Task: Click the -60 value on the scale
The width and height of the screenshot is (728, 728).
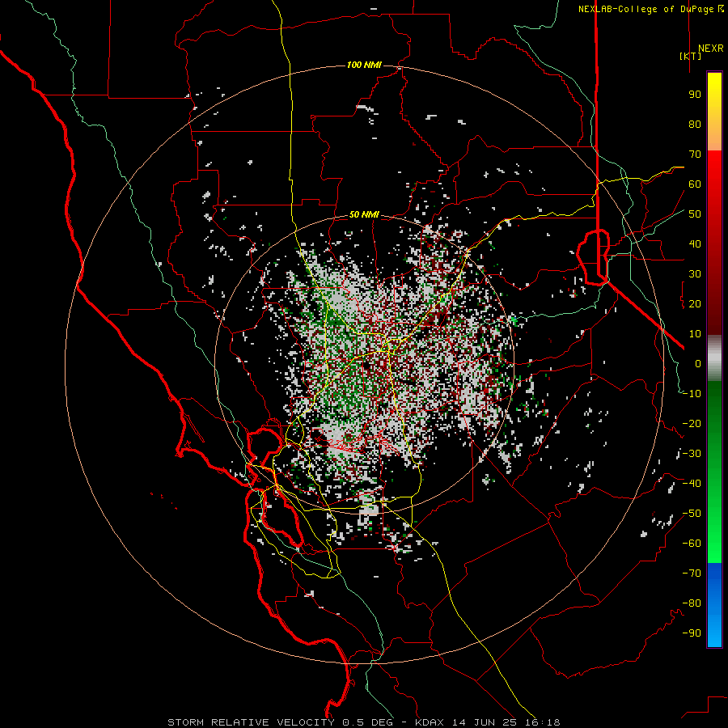Action: pos(692,544)
